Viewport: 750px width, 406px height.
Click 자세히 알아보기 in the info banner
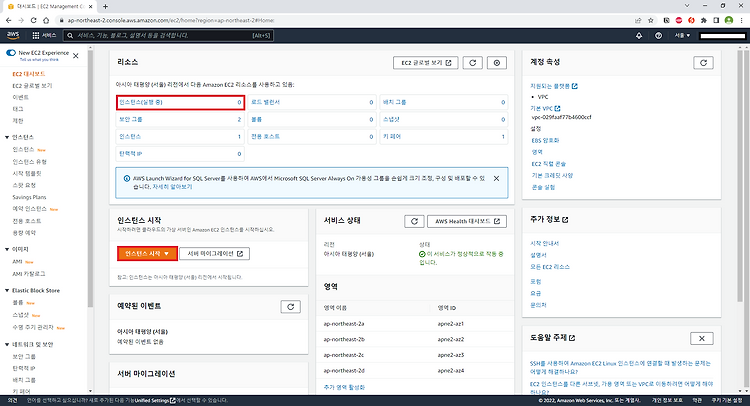(172, 187)
